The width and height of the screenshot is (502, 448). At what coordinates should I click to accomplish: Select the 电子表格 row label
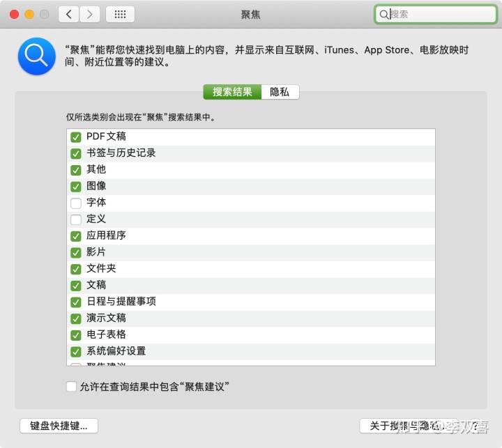click(106, 334)
